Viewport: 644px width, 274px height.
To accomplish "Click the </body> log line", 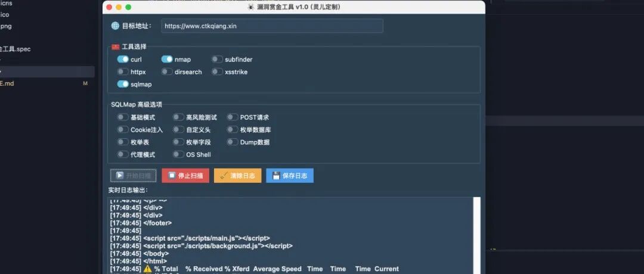I will [x=140, y=254].
